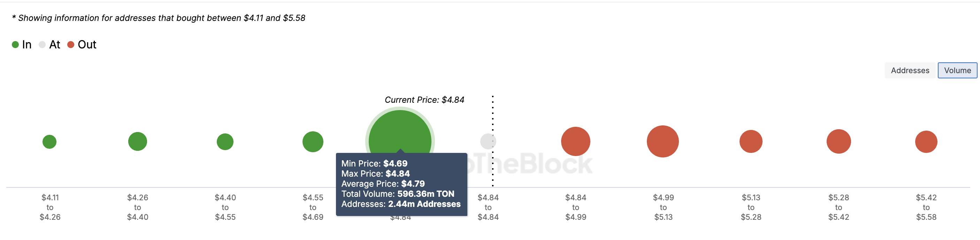
Task: Click gray At bubble on price line
Action: [488, 141]
